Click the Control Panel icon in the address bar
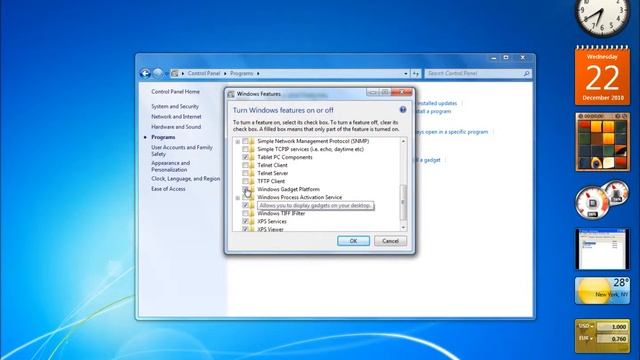Viewport: 640px width, 360px height. (x=175, y=73)
